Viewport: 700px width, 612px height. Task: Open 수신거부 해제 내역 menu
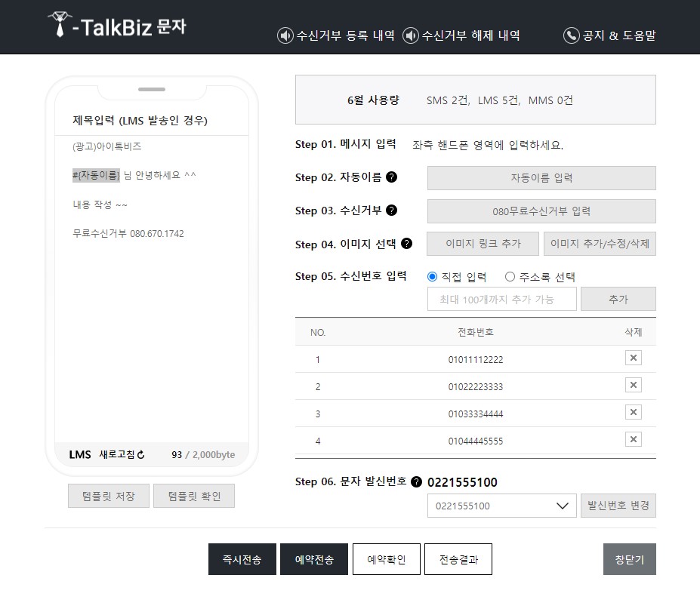(471, 35)
